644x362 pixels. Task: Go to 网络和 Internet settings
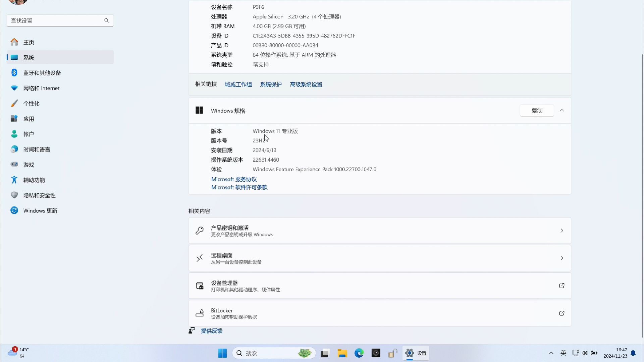[60, 88]
